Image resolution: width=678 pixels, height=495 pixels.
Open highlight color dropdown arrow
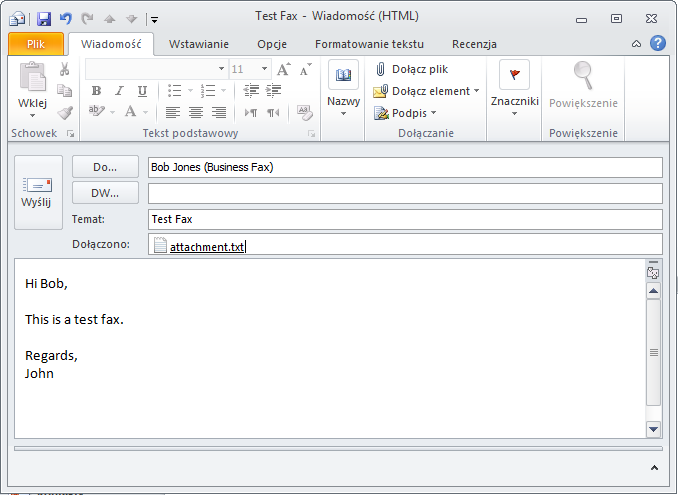click(x=112, y=112)
